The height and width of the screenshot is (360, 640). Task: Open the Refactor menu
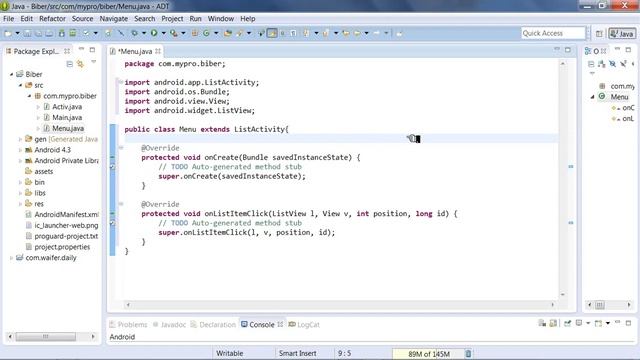coord(52,19)
